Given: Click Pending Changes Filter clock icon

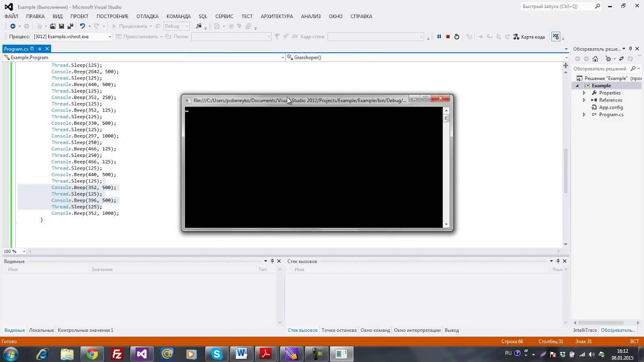Looking at the screenshot, I should 608,59.
